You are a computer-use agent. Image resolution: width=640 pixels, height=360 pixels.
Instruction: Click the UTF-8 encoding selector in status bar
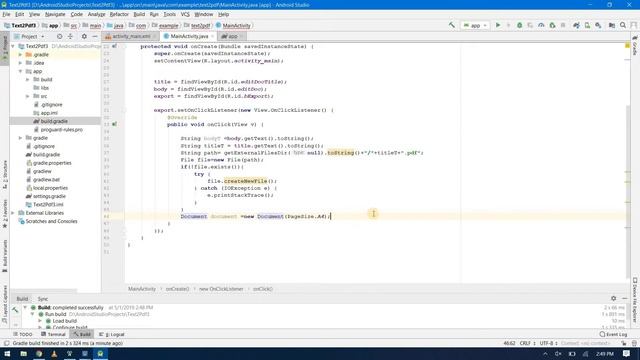pyautogui.click(x=549, y=343)
